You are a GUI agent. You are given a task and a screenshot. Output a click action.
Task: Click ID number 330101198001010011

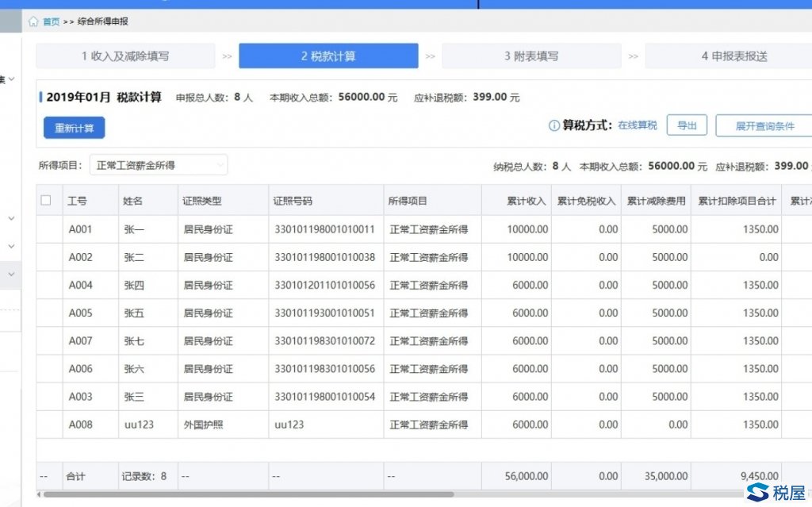(324, 229)
